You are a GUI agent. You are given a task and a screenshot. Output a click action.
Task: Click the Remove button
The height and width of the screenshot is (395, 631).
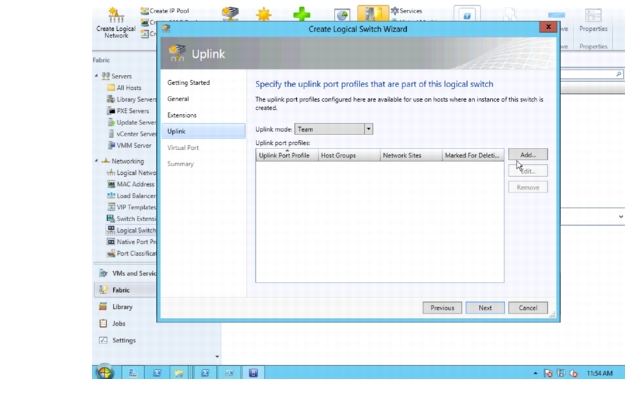(x=528, y=187)
